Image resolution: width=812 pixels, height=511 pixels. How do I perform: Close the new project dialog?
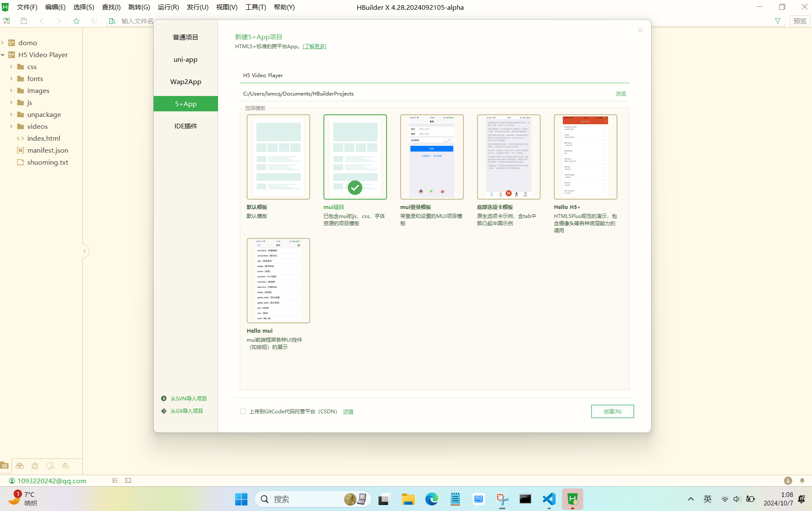(640, 30)
